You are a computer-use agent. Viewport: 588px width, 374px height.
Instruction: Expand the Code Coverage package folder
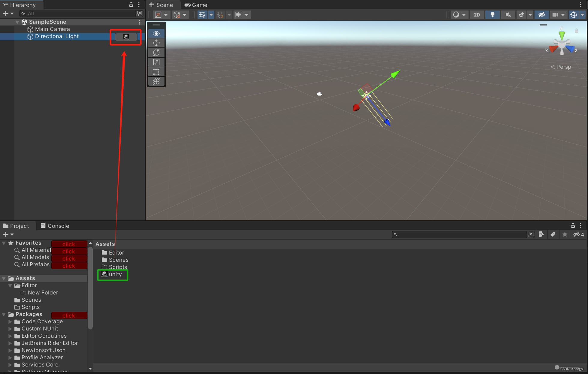click(x=10, y=321)
